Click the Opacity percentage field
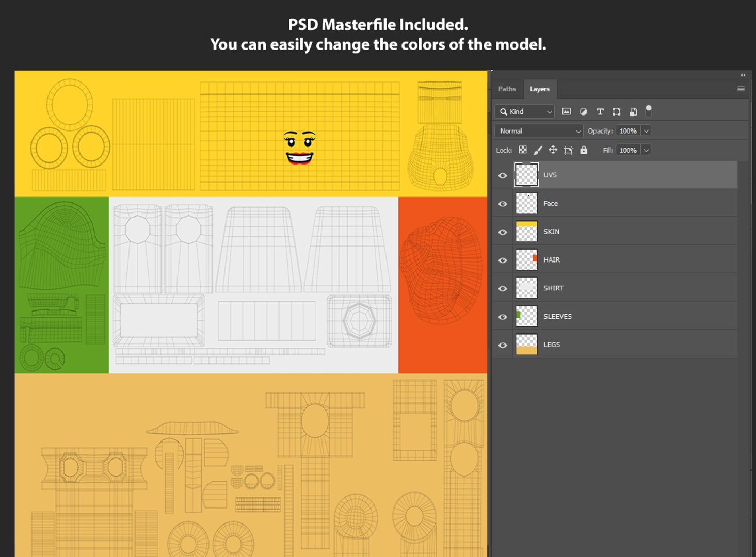This screenshot has height=557, width=756. 628,131
